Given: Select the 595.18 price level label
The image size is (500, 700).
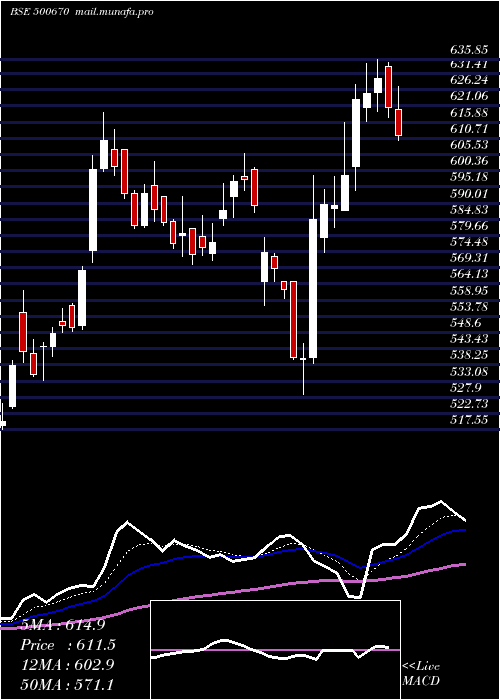Looking at the screenshot, I should (468, 177).
